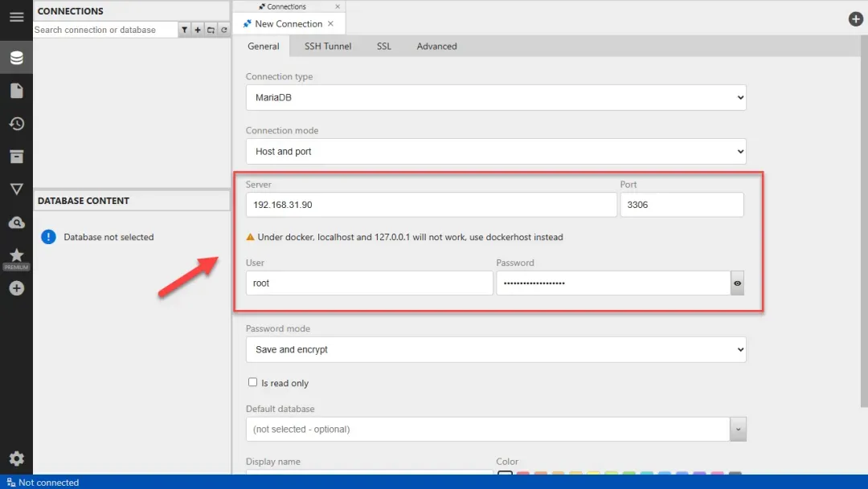868x489 pixels.
Task: Add new connection with the plus icon
Action: (198, 30)
